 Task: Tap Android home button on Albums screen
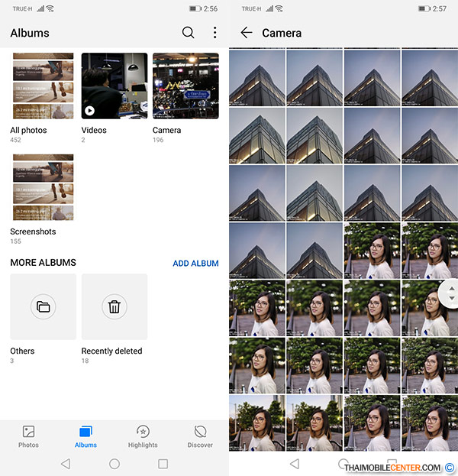[x=114, y=464]
